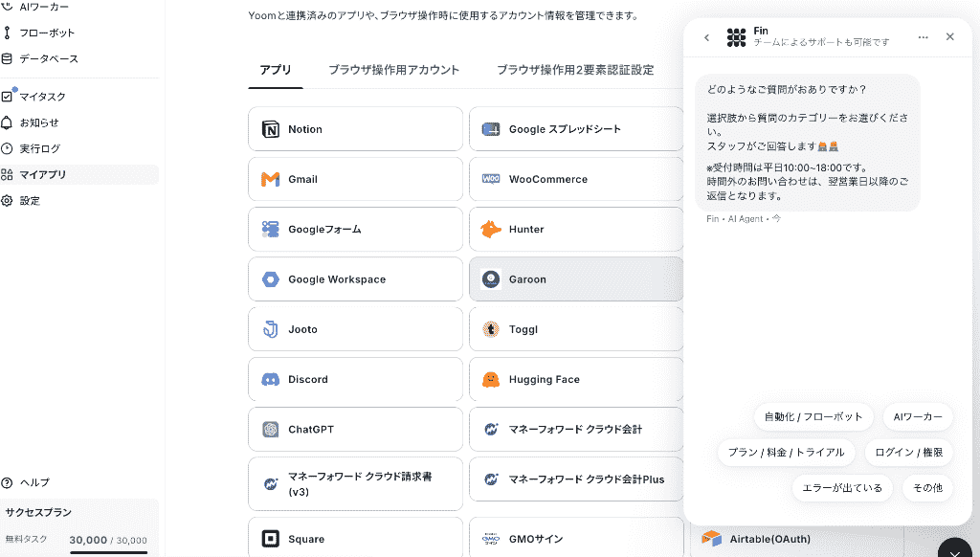Open お知らせ notifications
Screen dimensions: 980x557
pos(38,123)
